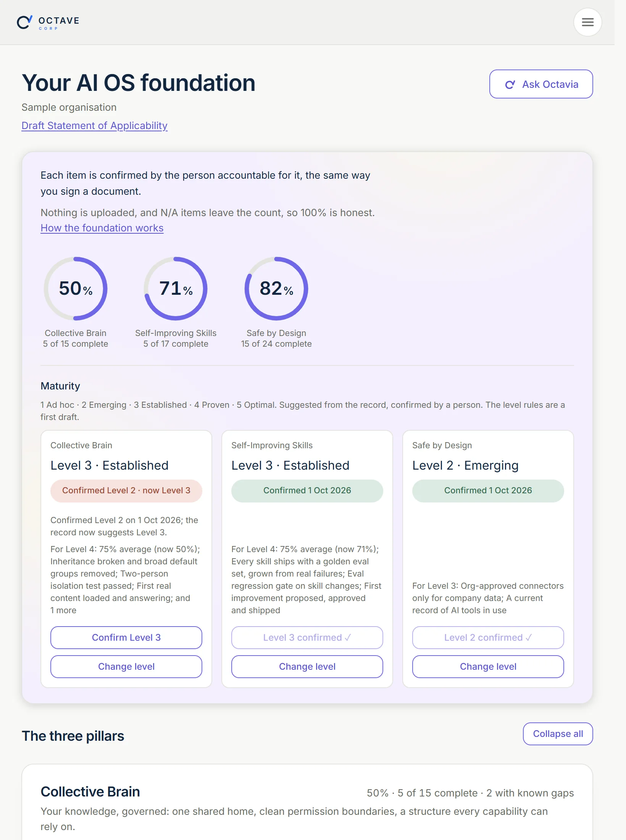Open the hamburger menu icon
The height and width of the screenshot is (840, 626).
click(x=587, y=22)
